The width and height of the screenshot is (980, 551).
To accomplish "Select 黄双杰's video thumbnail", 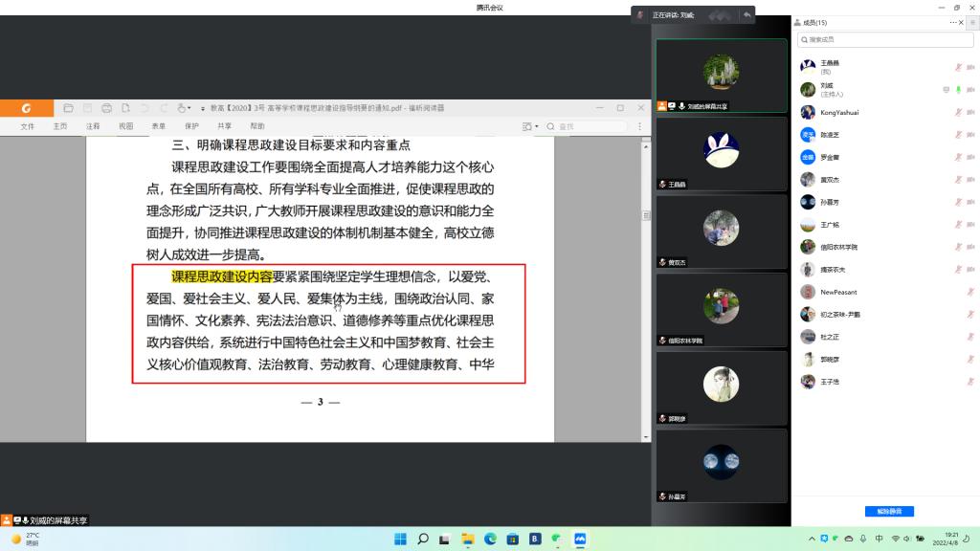I will coord(721,231).
